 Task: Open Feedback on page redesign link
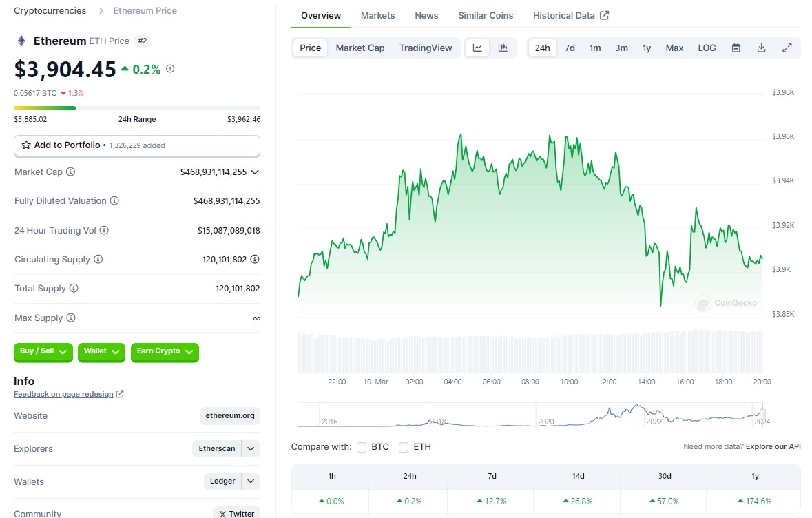pyautogui.click(x=63, y=394)
